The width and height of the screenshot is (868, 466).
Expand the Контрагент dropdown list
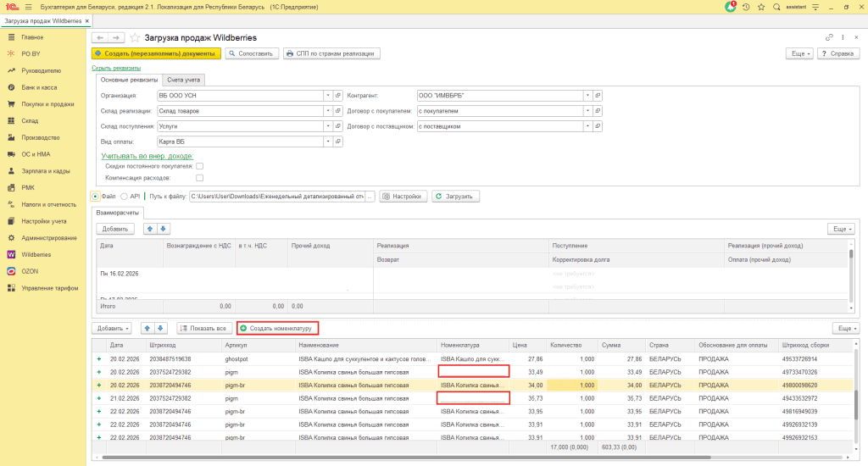[x=587, y=96]
